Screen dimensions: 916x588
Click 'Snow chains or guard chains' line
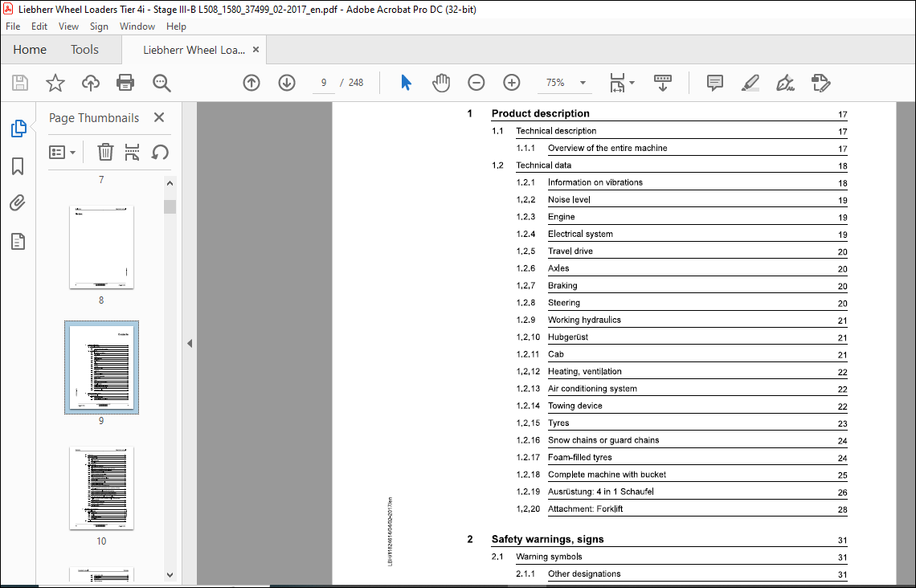[603, 440]
